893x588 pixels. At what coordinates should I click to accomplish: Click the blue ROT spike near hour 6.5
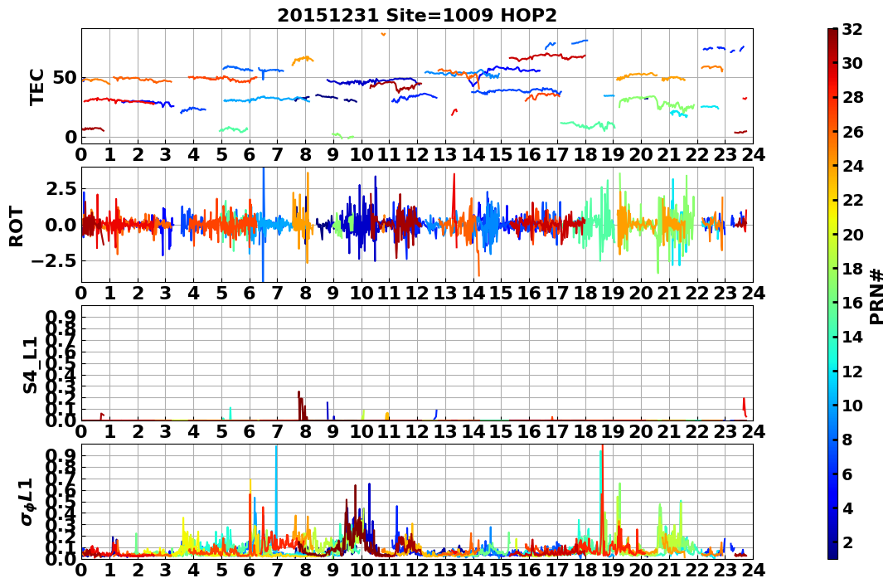[263, 225]
